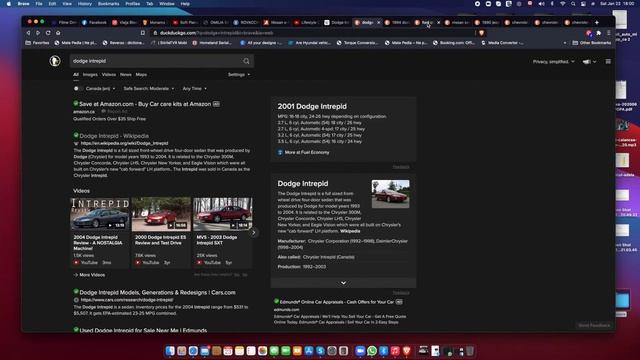640x360 pixels.
Task: Select the Images search tab
Action: (90, 75)
